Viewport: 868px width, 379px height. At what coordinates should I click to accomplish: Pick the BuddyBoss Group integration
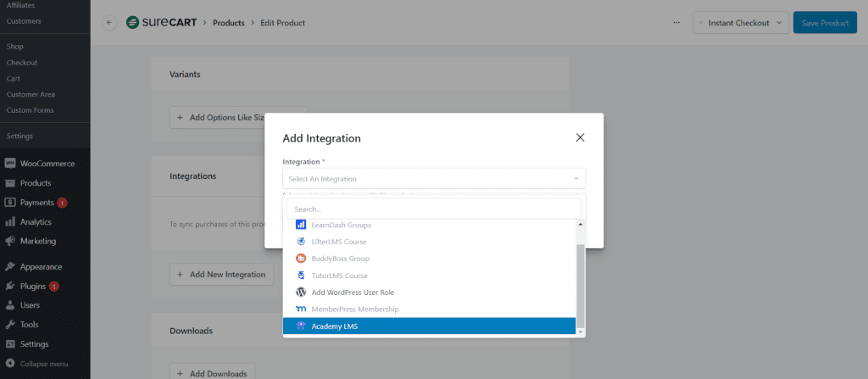point(429,259)
